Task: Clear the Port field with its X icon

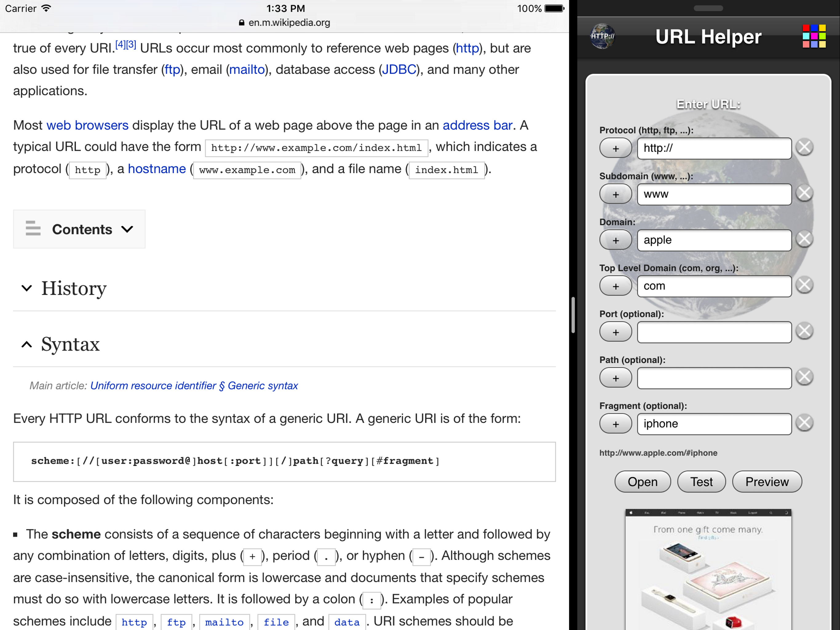Action: point(804,331)
